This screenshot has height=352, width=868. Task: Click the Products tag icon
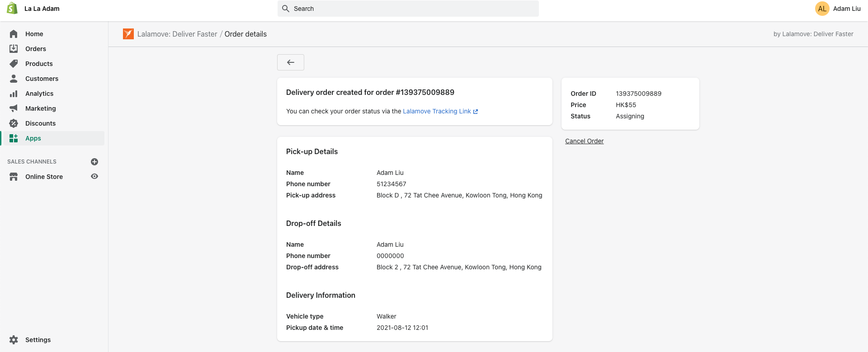[14, 64]
